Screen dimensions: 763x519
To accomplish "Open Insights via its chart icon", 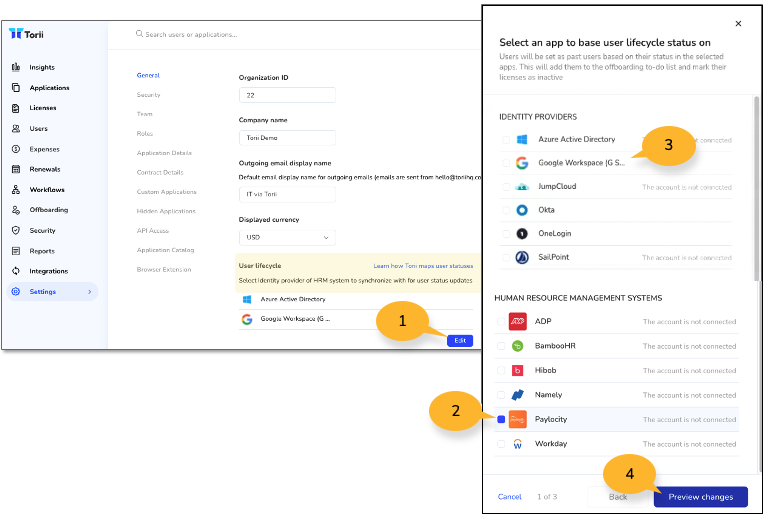I will coord(16,67).
